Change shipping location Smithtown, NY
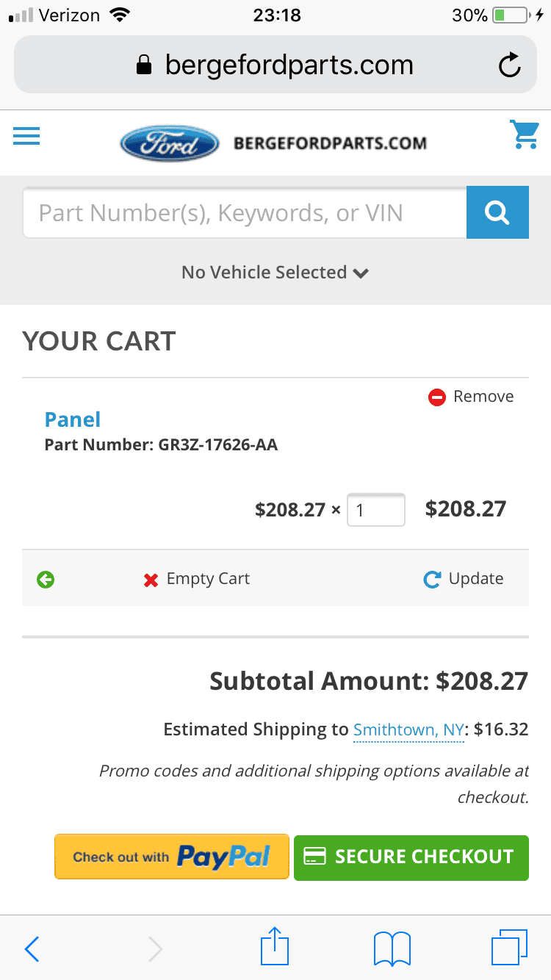Image resolution: width=551 pixels, height=980 pixels. [408, 730]
